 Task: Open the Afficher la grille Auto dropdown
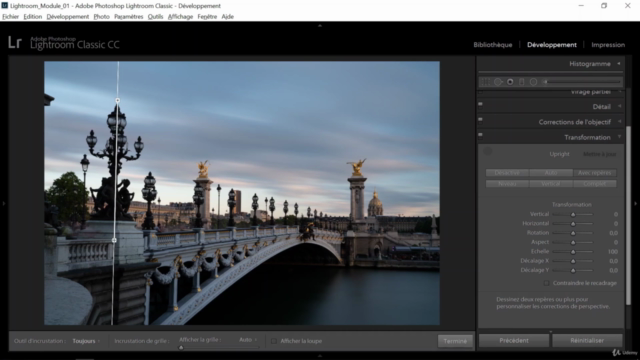tap(248, 340)
